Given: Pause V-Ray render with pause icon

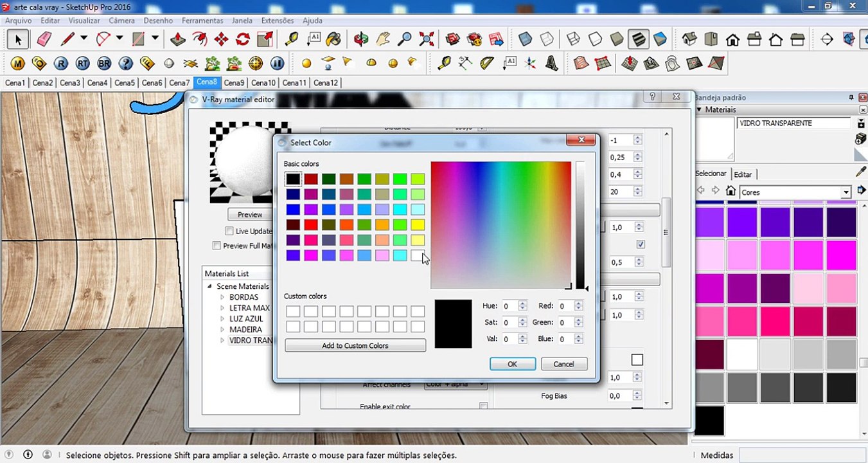Looking at the screenshot, I should [x=277, y=64].
